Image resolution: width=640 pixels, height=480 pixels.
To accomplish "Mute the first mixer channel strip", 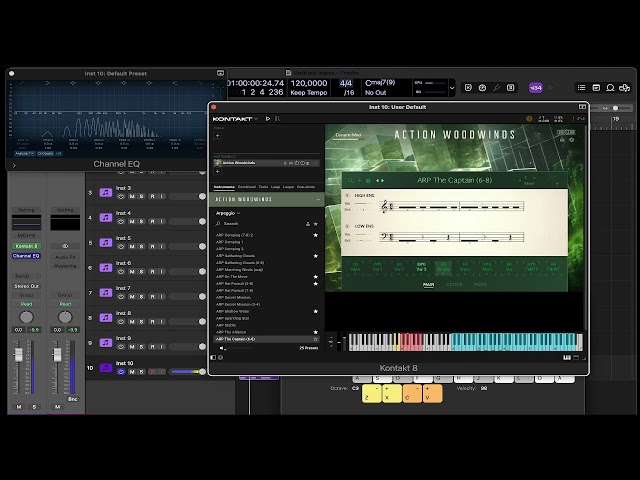I will pos(19,407).
